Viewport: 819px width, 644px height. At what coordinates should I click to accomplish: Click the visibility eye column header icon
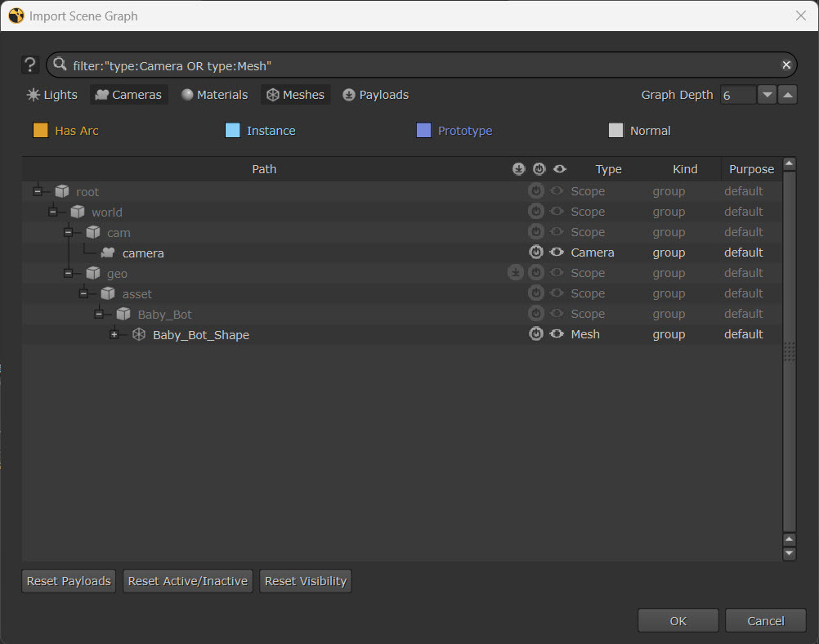point(559,169)
